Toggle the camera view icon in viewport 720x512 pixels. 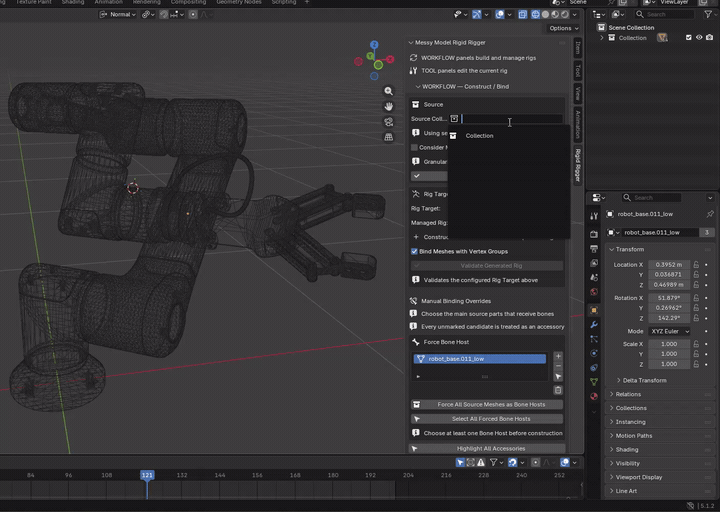[388, 122]
